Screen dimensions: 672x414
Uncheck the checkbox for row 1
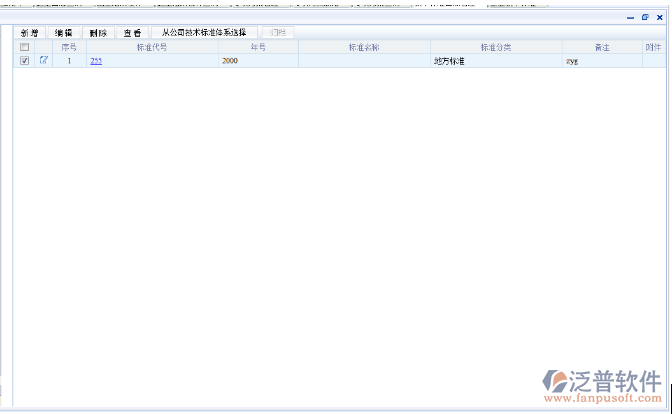coord(24,61)
